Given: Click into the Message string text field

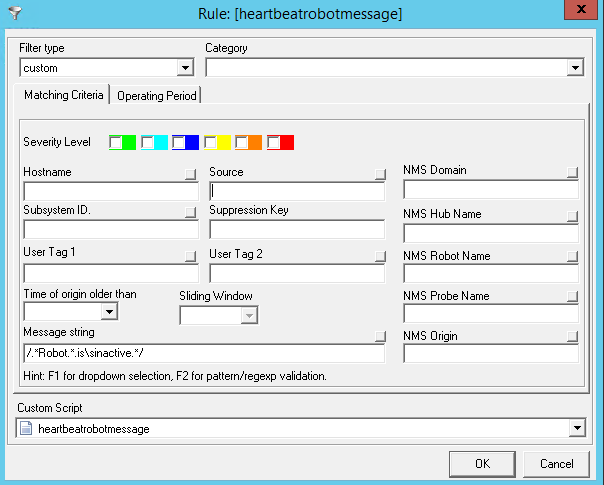Looking at the screenshot, I should click(203, 353).
